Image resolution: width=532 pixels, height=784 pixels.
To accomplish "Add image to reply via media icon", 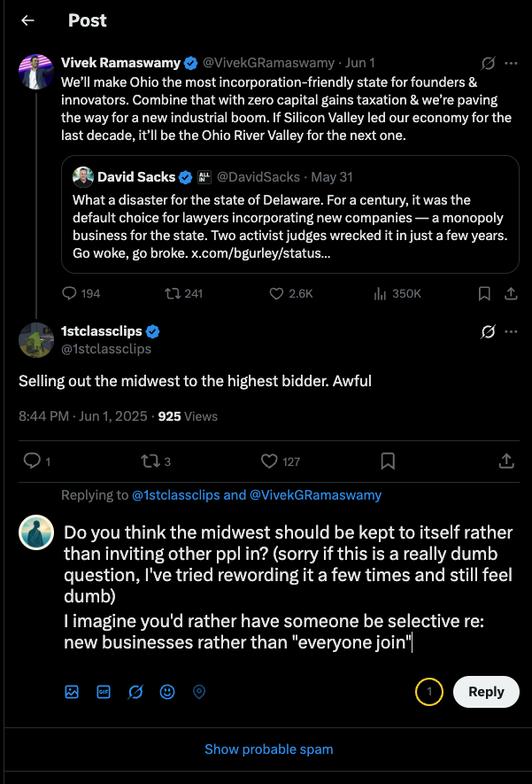I will coord(72,692).
